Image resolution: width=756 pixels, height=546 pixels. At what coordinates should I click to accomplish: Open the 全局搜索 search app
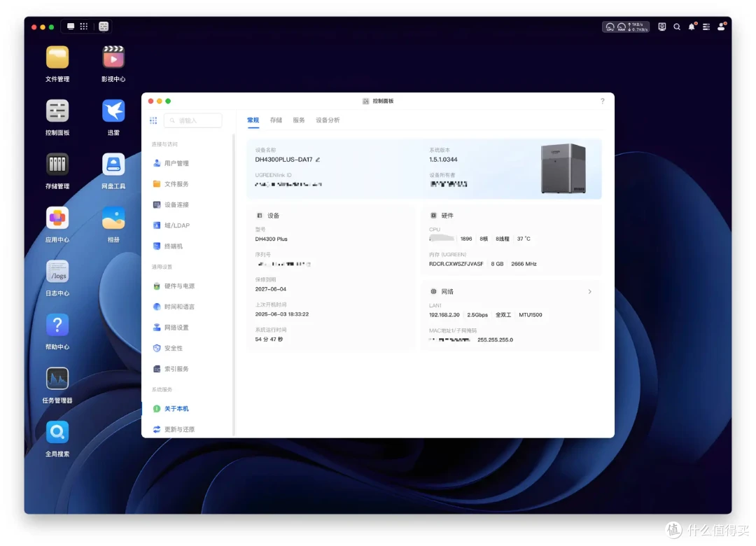point(57,432)
